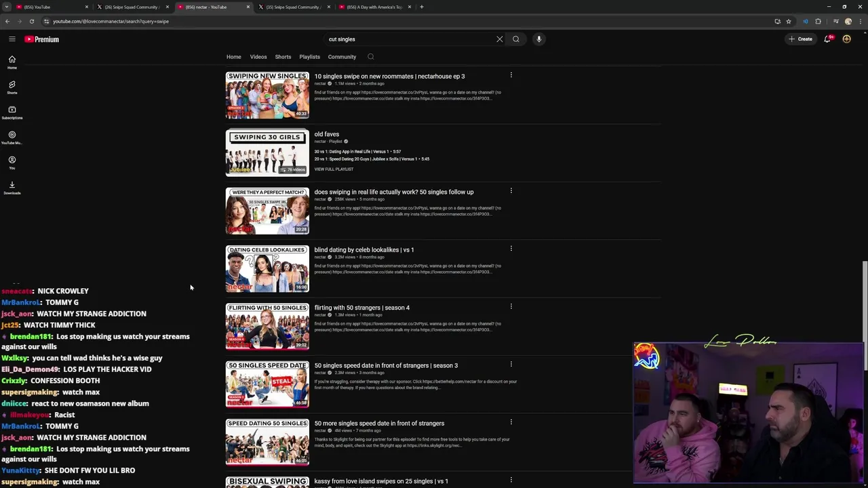Open the YouTube account avatar menu

(847, 39)
